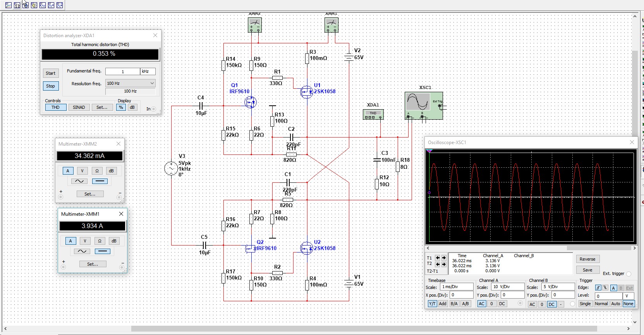Click the XMM2 multimeter instrument on the schematic
644x335 pixels.
(255, 25)
